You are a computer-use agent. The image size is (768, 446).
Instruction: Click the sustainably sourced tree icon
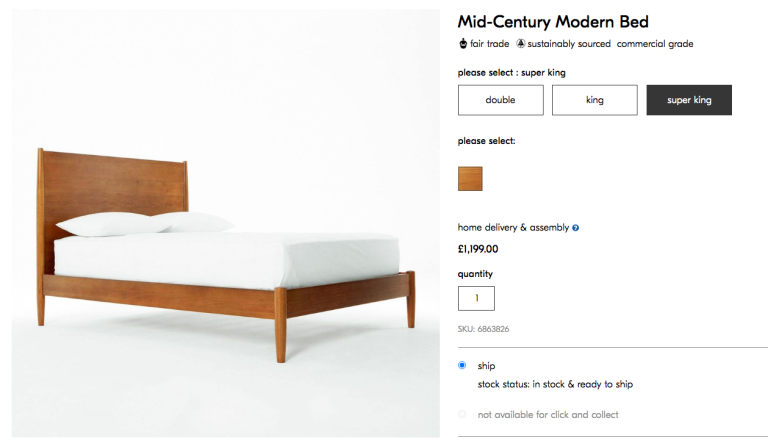pos(521,44)
